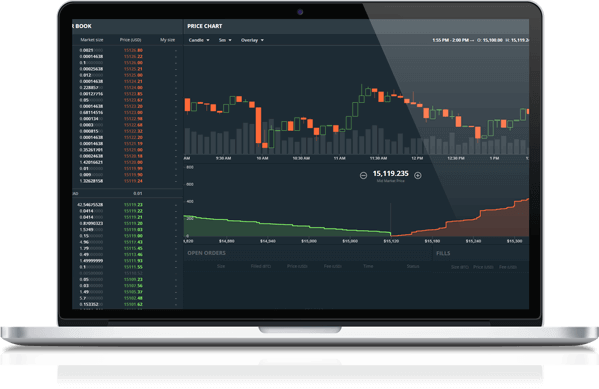Image resolution: width=599 pixels, height=389 pixels.
Task: Select the Price Chart panel header
Action: pyautogui.click(x=204, y=26)
